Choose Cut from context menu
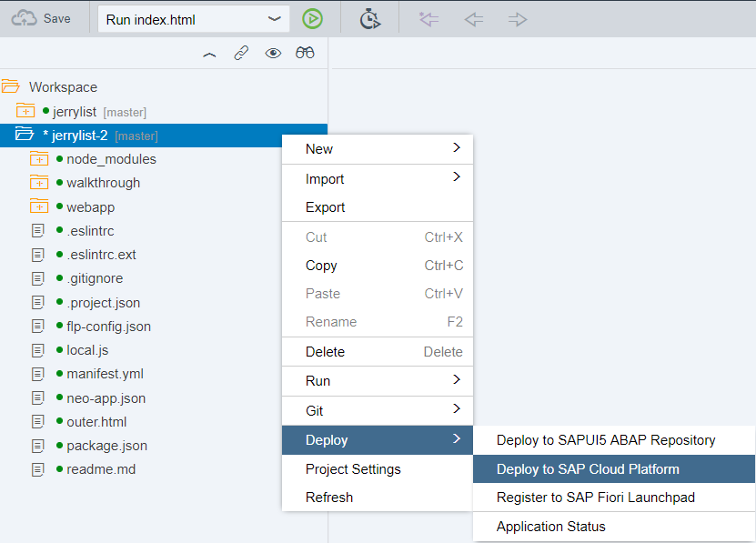 (x=377, y=237)
